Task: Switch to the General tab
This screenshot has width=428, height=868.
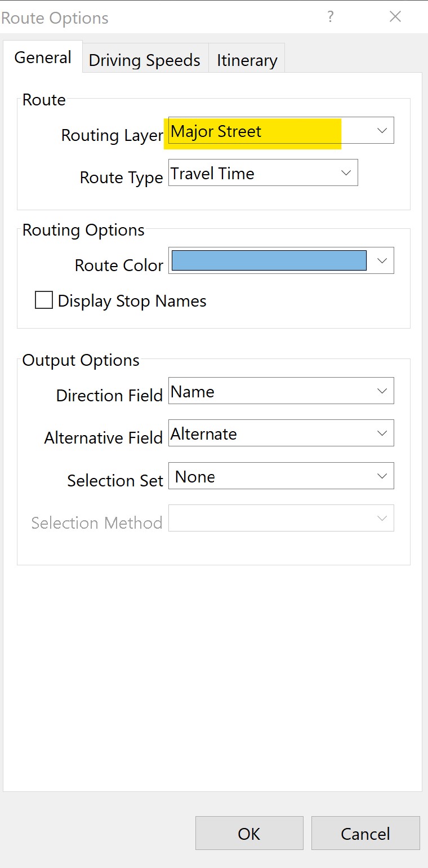Action: pos(43,57)
